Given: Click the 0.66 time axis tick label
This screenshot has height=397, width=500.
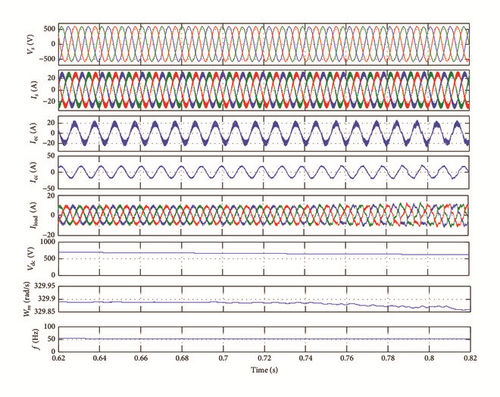Looking at the screenshot, I should [141, 359].
